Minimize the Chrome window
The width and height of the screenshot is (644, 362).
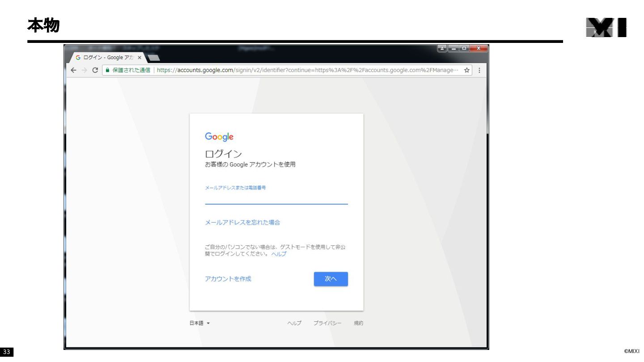pyautogui.click(x=453, y=48)
